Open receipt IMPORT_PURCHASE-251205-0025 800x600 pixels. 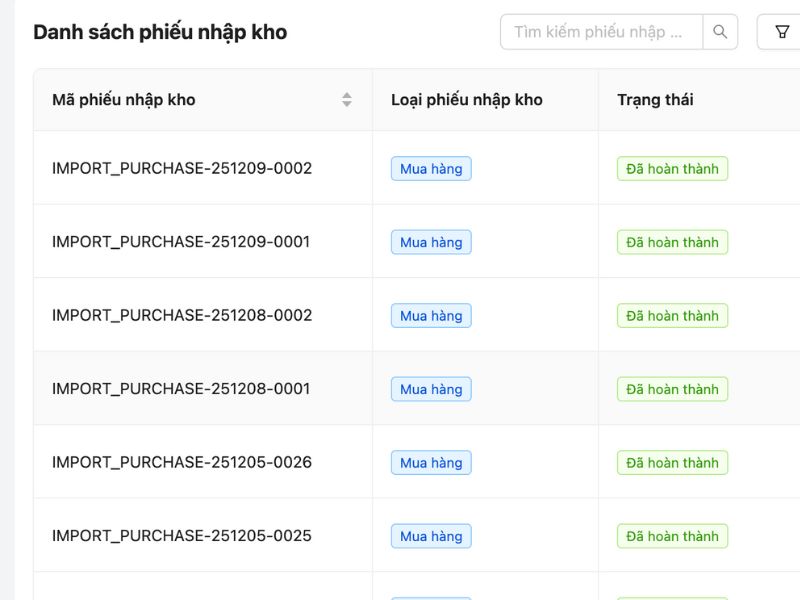pyautogui.click(x=182, y=536)
